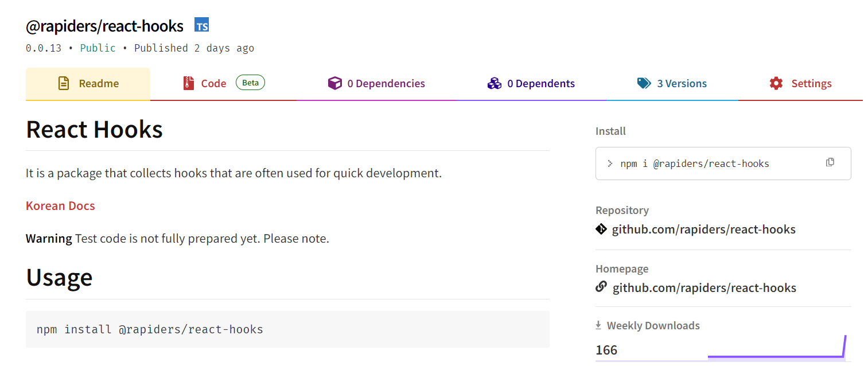The image size is (868, 366).
Task: Copy the npm install command icon
Action: [830, 162]
